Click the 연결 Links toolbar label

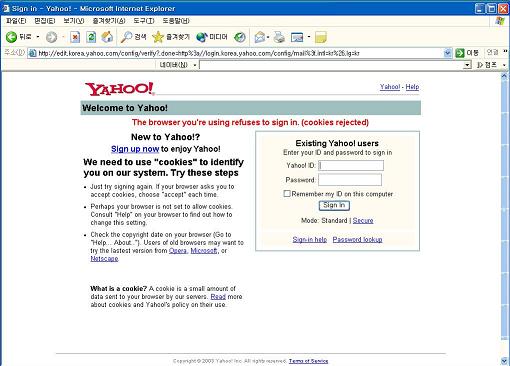(x=492, y=53)
